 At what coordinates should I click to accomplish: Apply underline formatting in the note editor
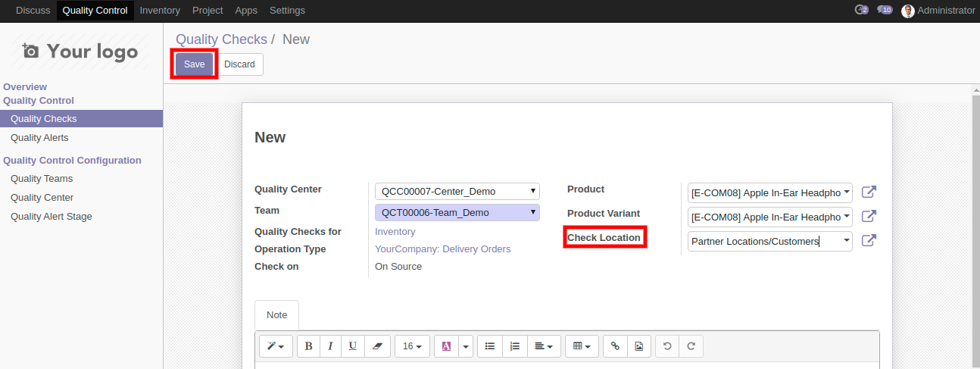pyautogui.click(x=353, y=346)
